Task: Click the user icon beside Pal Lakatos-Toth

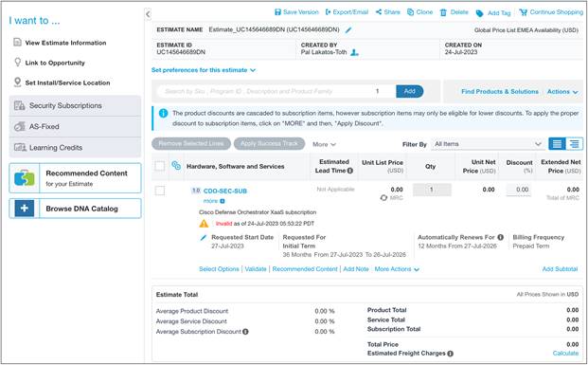Action: (354, 52)
